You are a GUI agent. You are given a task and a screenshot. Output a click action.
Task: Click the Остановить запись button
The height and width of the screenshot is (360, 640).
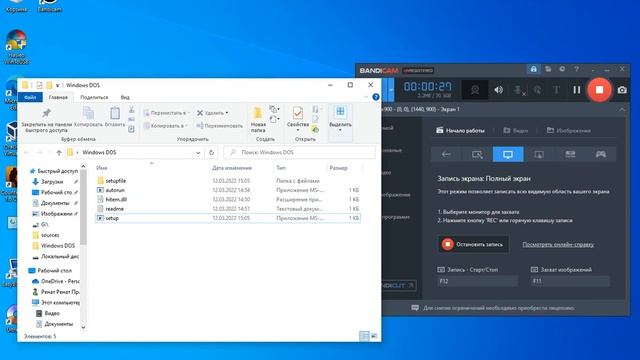473,244
